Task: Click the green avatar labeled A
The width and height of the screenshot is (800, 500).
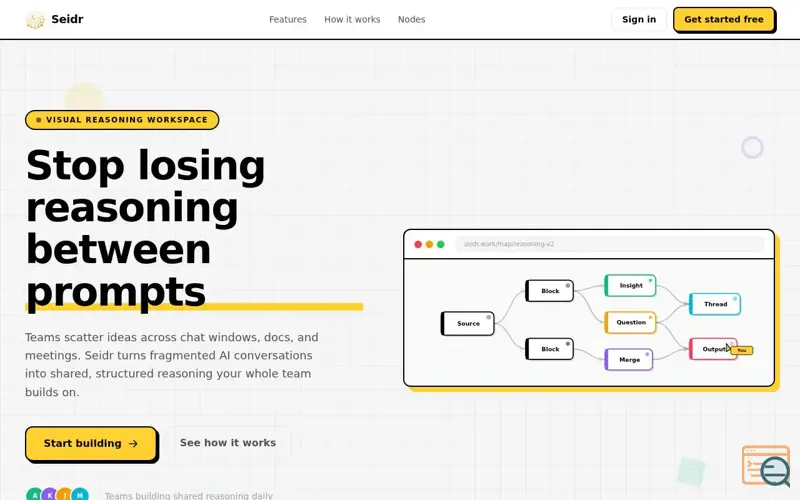Action: click(34, 495)
